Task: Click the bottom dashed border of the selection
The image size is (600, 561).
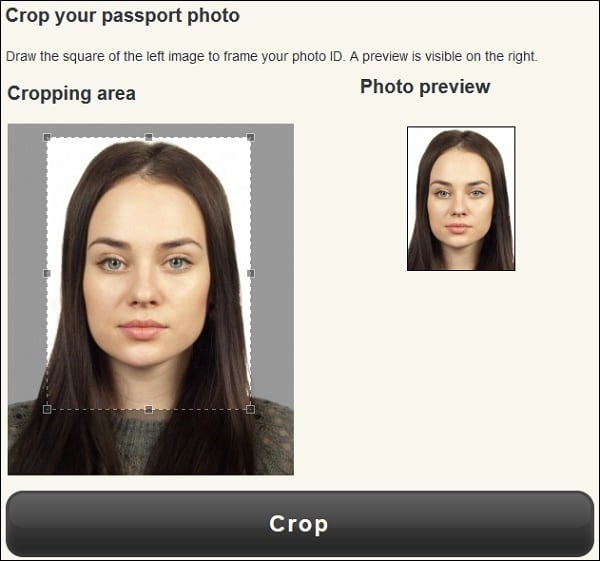Action: click(x=149, y=409)
